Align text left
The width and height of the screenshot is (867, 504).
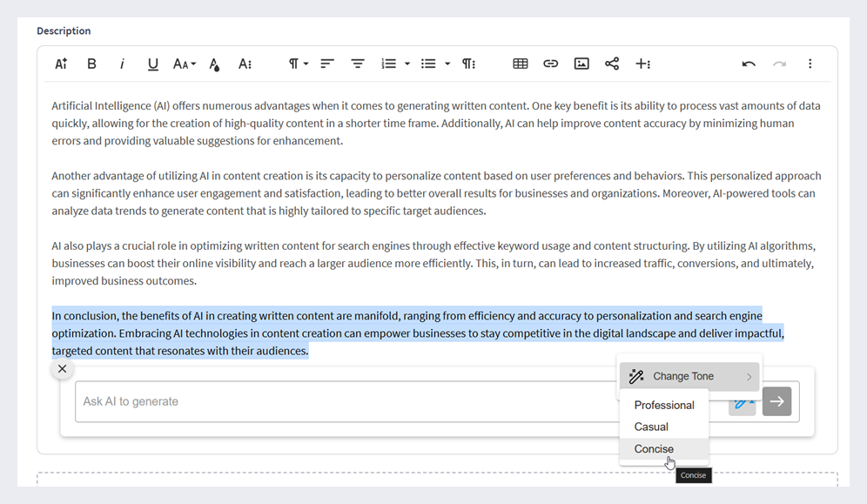[x=327, y=64]
